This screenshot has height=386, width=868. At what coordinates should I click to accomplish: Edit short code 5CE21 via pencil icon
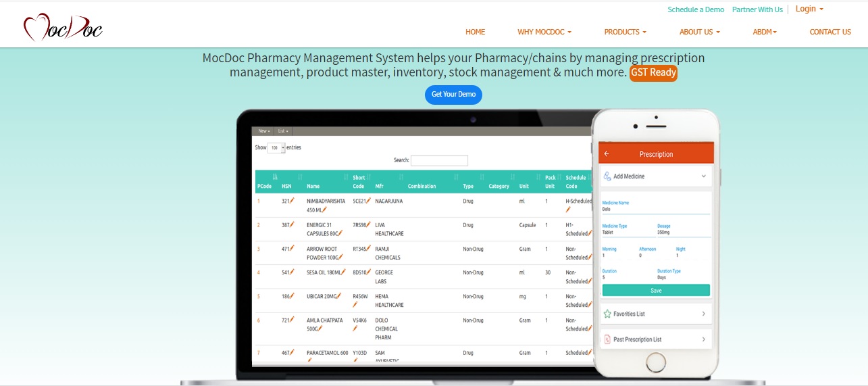(x=368, y=201)
